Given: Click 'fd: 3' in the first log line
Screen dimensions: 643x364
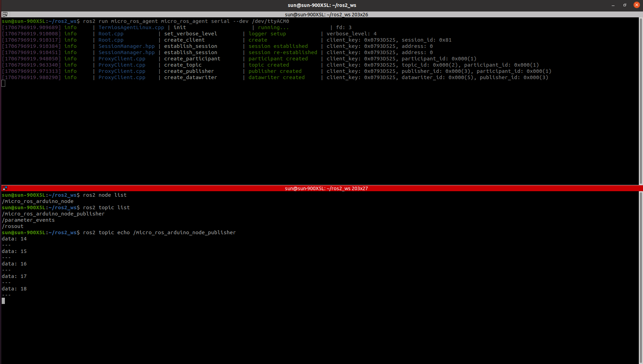Looking at the screenshot, I should tap(344, 27).
